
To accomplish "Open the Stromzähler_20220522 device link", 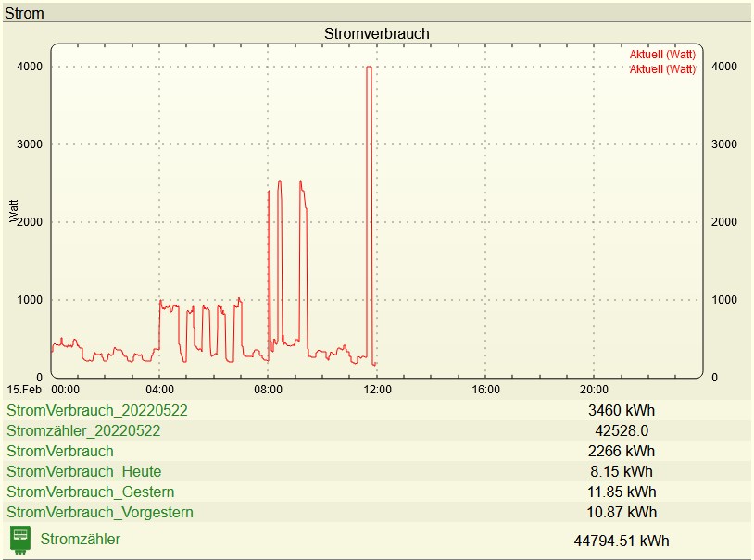I will click(x=83, y=430).
